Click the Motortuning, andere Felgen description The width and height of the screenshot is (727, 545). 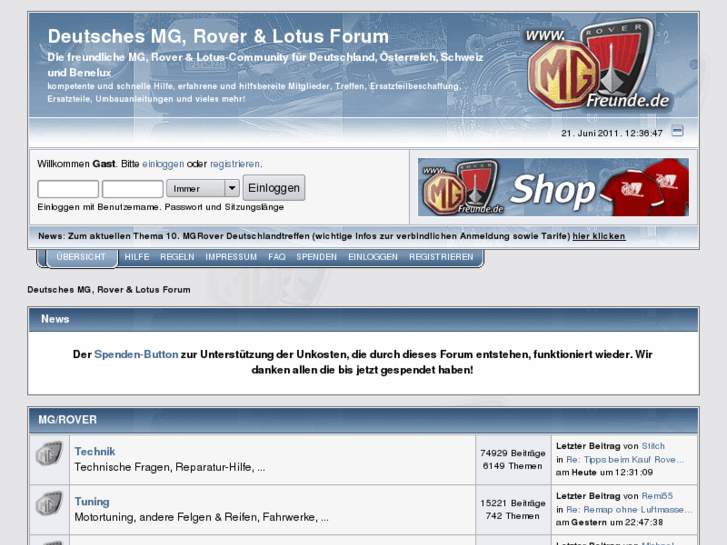click(x=202, y=517)
